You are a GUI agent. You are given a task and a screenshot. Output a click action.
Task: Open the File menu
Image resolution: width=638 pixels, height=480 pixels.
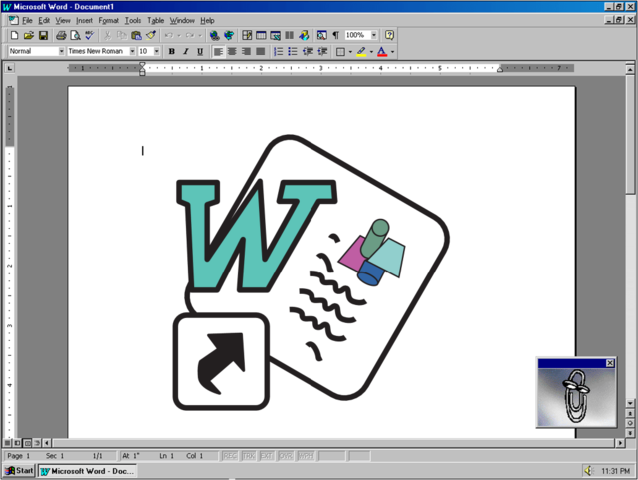27,20
